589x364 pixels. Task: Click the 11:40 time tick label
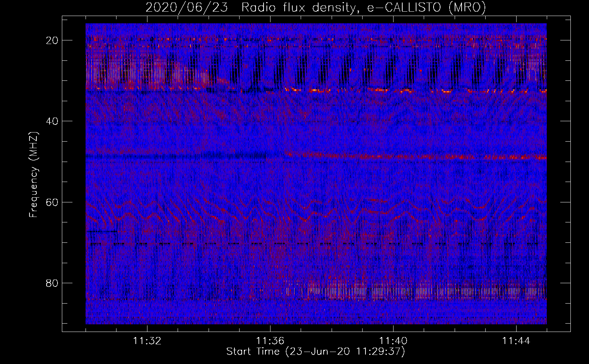[393, 341]
